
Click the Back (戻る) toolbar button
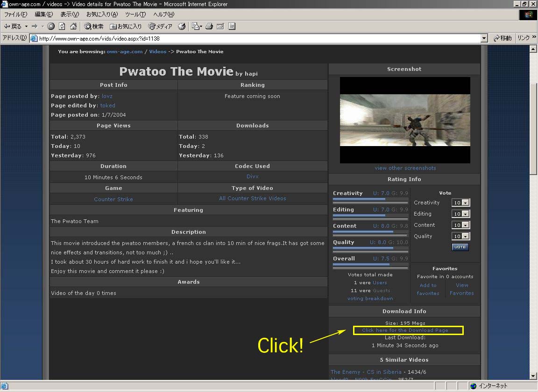(12, 27)
